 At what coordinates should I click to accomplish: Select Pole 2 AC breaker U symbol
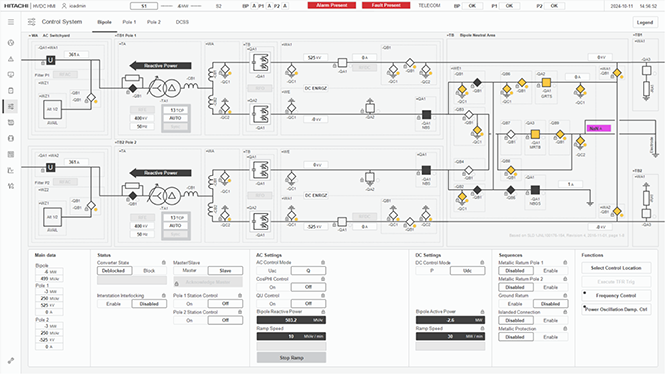coord(50,167)
